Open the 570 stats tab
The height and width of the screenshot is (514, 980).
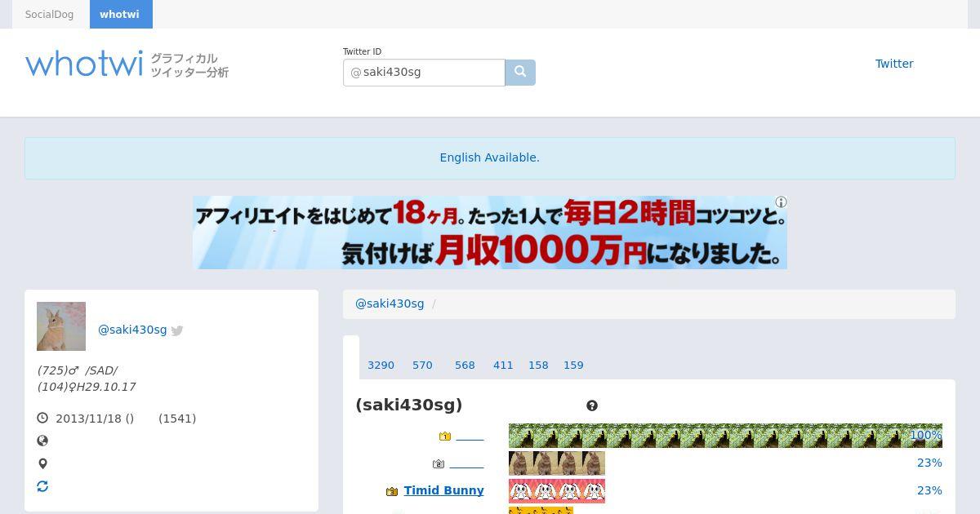coord(422,366)
